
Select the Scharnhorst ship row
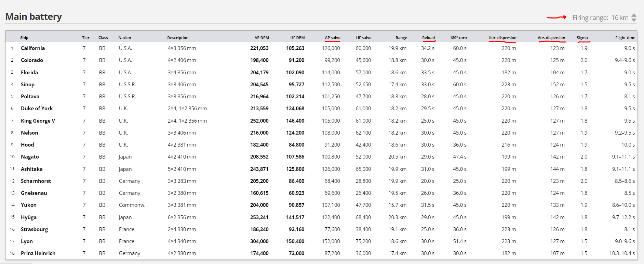(x=36, y=181)
